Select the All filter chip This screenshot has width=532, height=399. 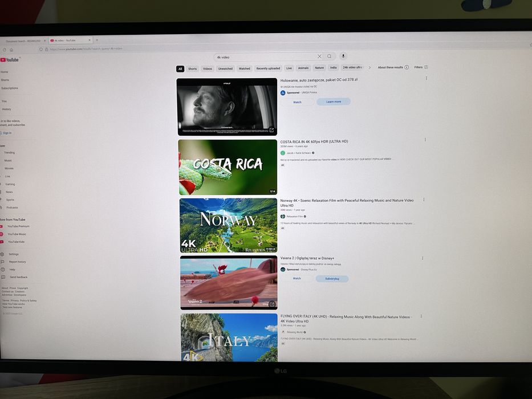tap(180, 69)
